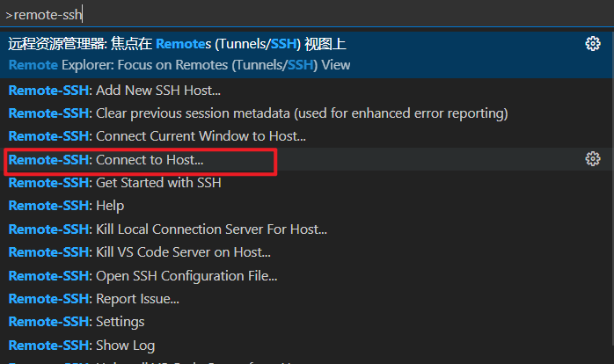This screenshot has width=614, height=364.
Task: Click the command palette input field
Action: point(307,14)
